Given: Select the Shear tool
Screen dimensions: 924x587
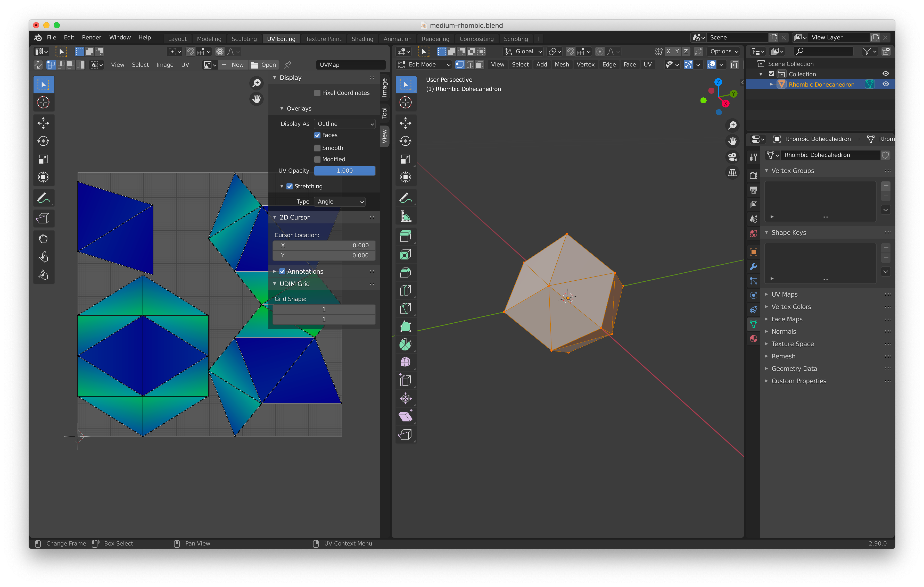Looking at the screenshot, I should point(406,416).
